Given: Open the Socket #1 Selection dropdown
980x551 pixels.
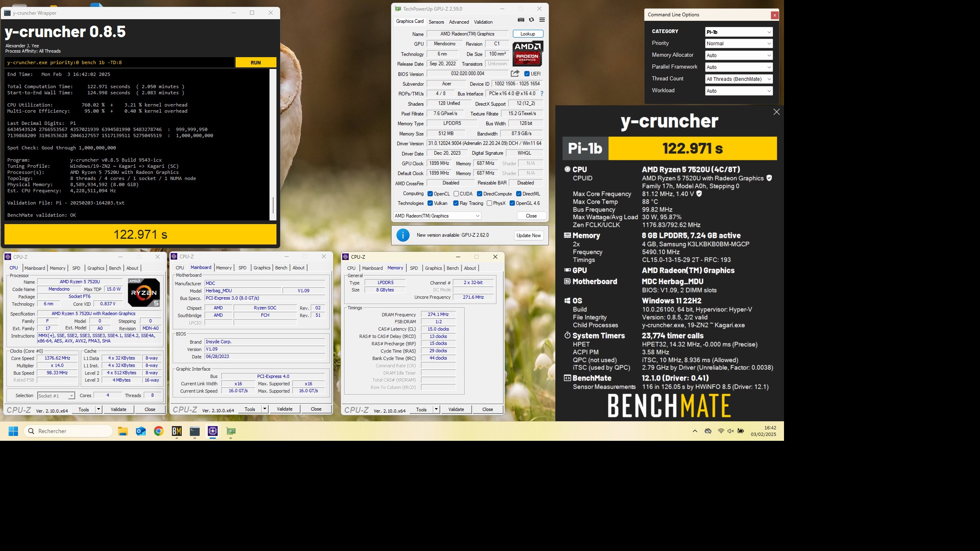Looking at the screenshot, I should tap(56, 395).
